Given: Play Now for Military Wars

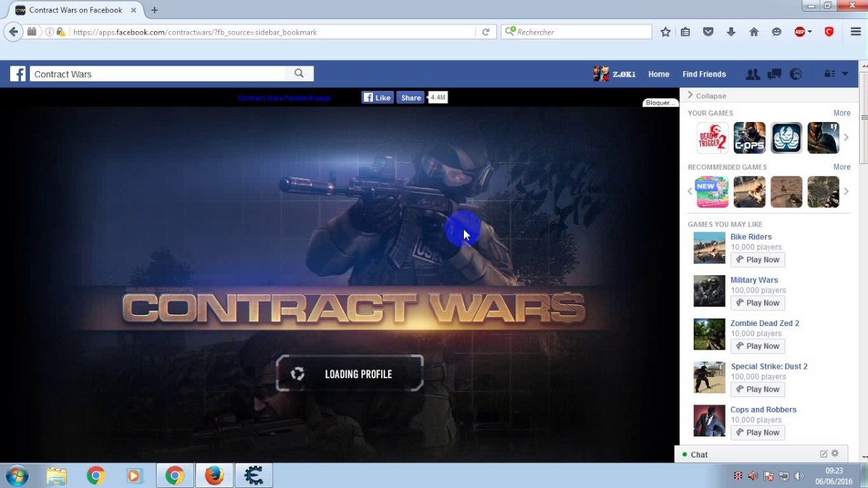Looking at the screenshot, I should coord(757,303).
